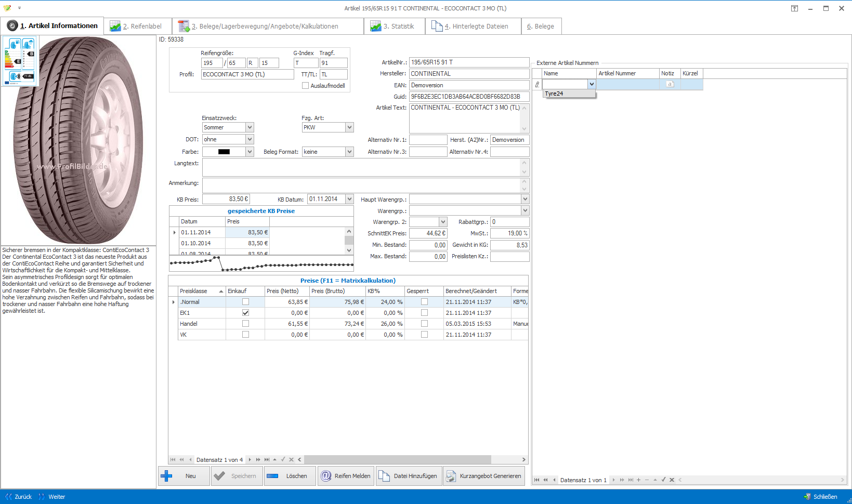
Task: Open quick access dropdown in title bar
Action: coord(19,8)
